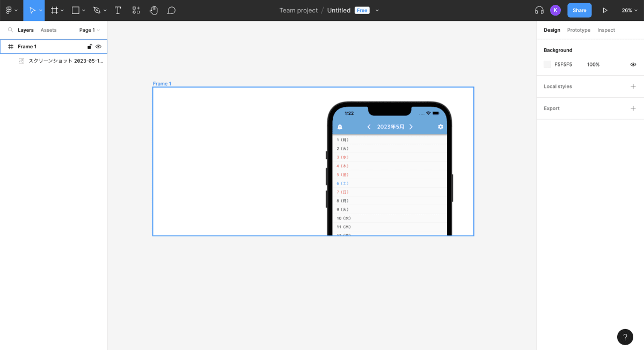
Task: Click the 10（水） row in mockup
Action: [390, 218]
